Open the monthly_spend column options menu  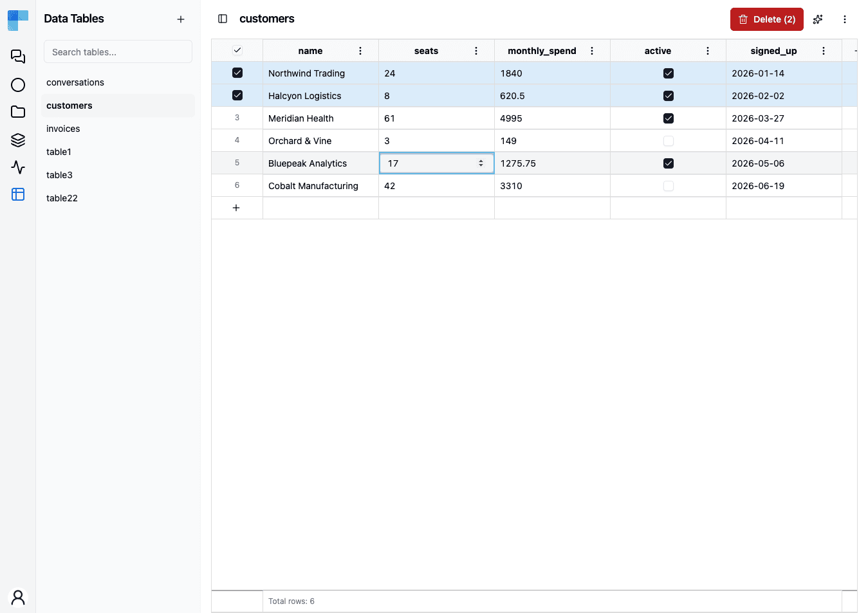pos(592,51)
